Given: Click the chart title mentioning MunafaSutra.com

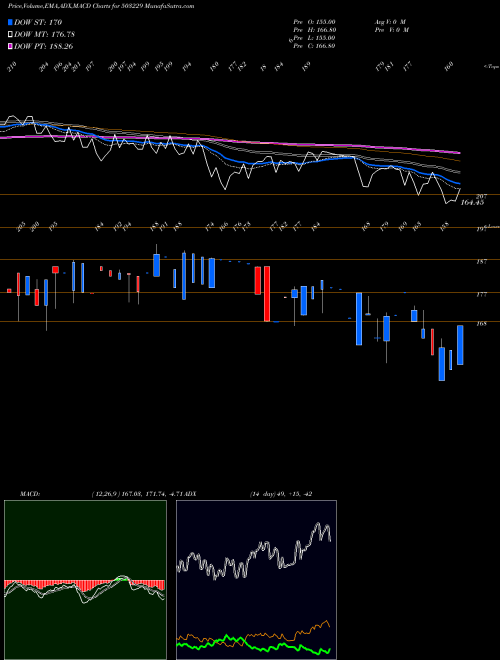Looking at the screenshot, I should (101, 6).
